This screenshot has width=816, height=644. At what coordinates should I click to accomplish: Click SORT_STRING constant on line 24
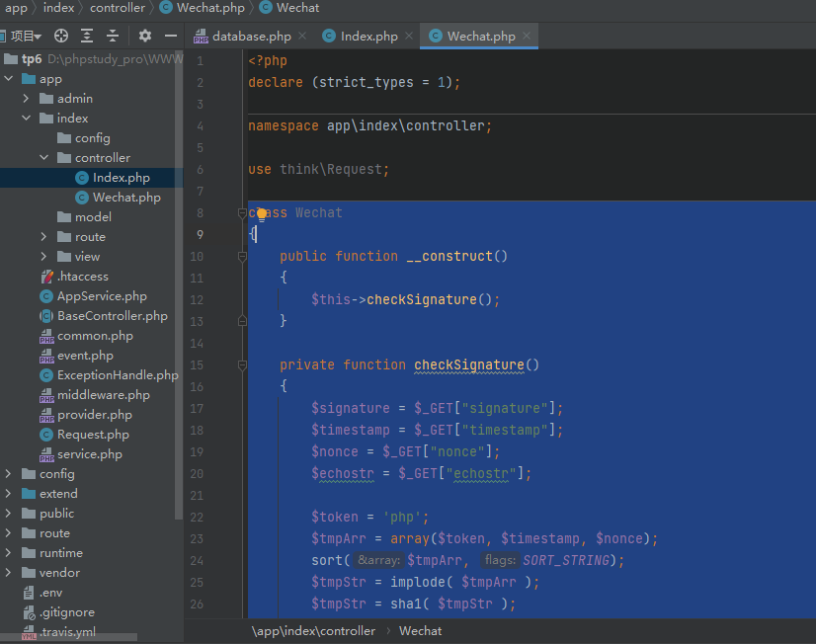tap(566, 560)
